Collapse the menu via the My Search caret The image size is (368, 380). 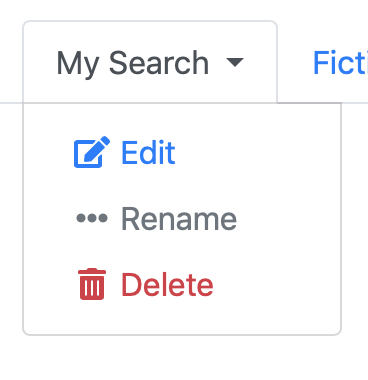[x=235, y=62]
